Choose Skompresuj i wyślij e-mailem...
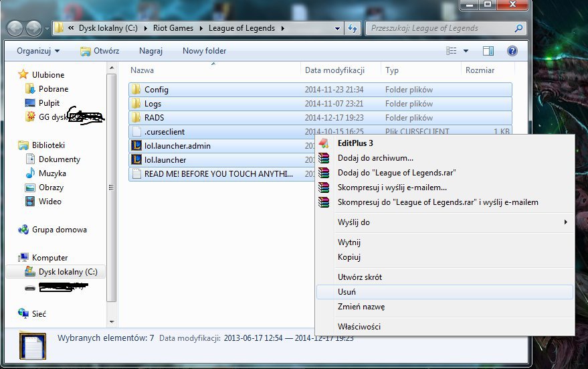Viewport: 588px width, 369px height. pyautogui.click(x=445, y=188)
